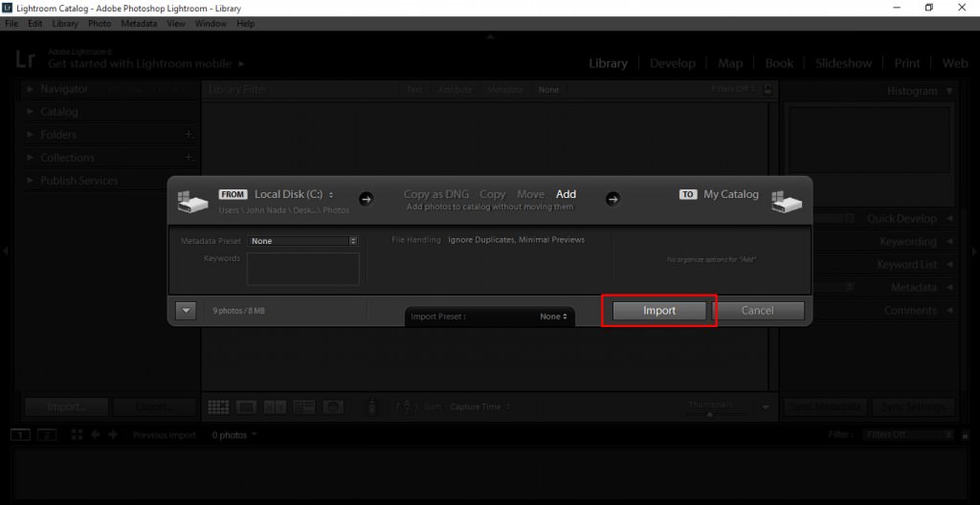Screen dimensions: 980x505
Task: Click the plus icon next to Folders
Action: (x=189, y=134)
